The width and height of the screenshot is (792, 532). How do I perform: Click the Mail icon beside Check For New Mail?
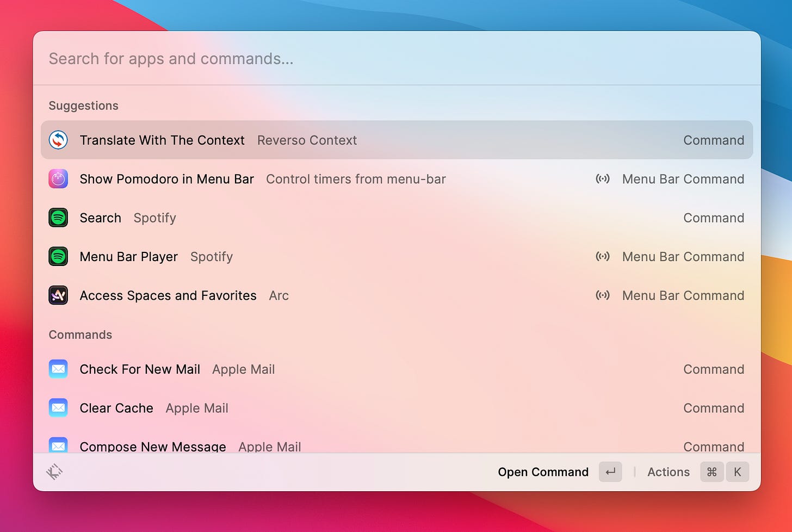pos(58,369)
